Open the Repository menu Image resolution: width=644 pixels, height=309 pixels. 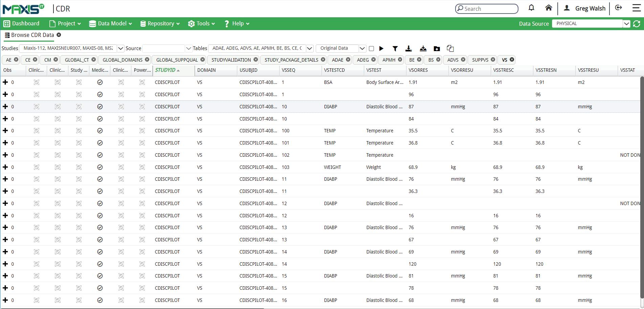160,24
